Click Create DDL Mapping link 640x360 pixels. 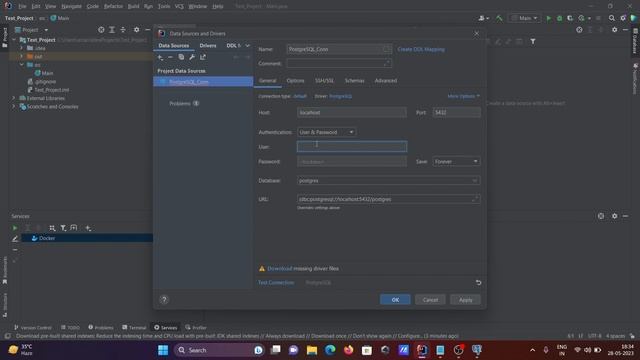pyautogui.click(x=421, y=49)
